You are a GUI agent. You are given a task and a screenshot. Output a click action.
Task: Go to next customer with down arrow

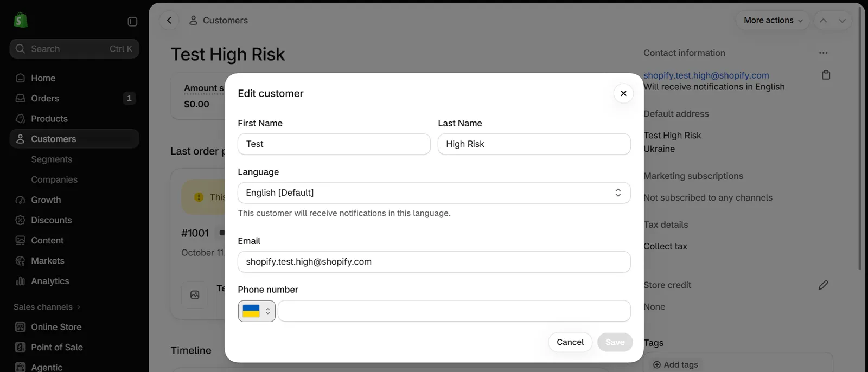tap(842, 21)
